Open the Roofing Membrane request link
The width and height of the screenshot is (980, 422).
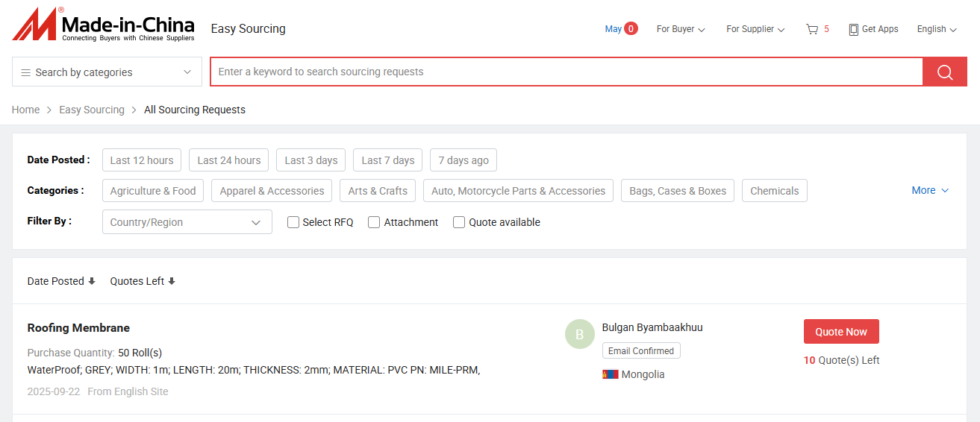(78, 328)
